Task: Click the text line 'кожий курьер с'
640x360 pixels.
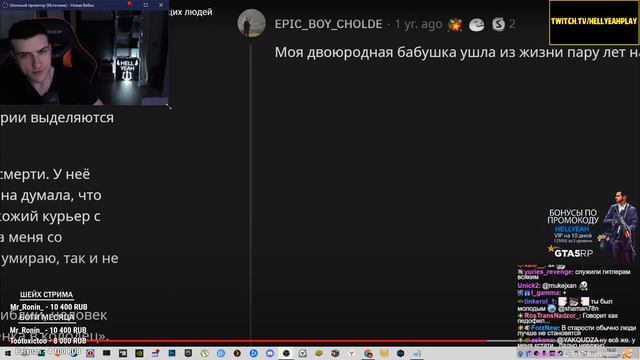Action: 51,217
